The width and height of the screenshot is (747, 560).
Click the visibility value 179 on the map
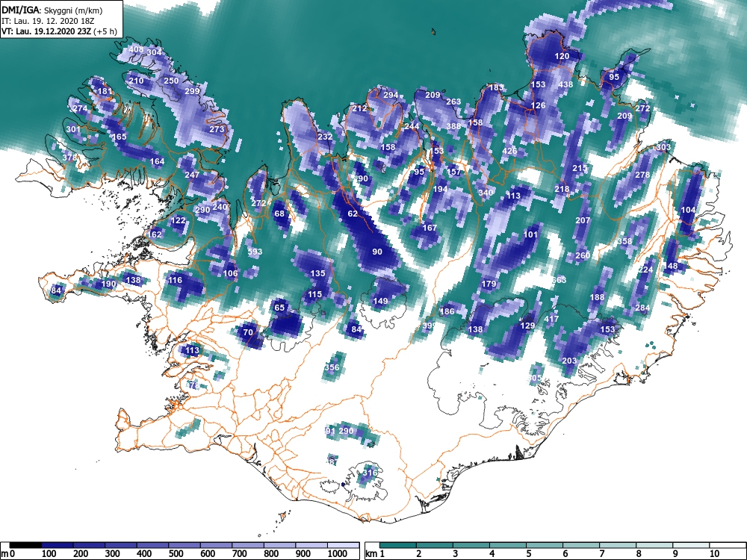489,284
